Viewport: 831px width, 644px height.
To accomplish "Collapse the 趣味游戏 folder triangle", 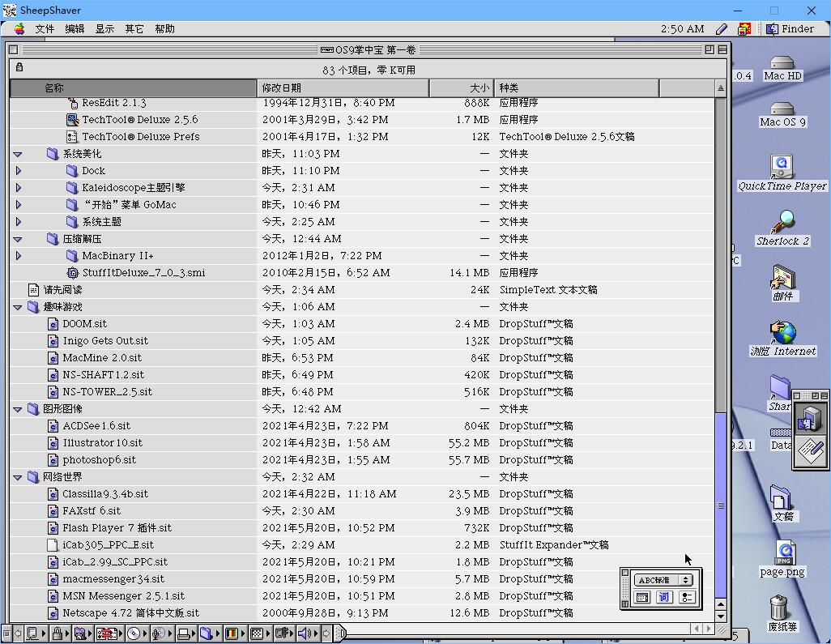I will [18, 307].
